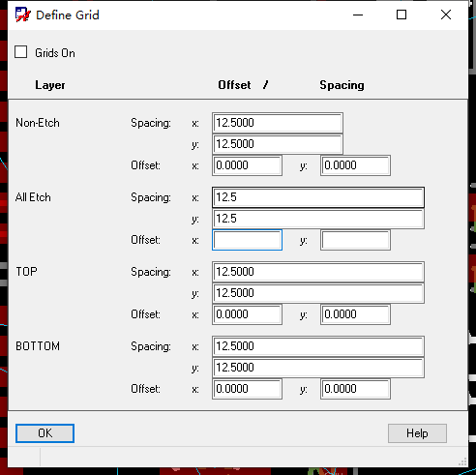Screen dimensions: 476x475
Task: Focus the Non-Etch offset y field
Action: click(355, 165)
